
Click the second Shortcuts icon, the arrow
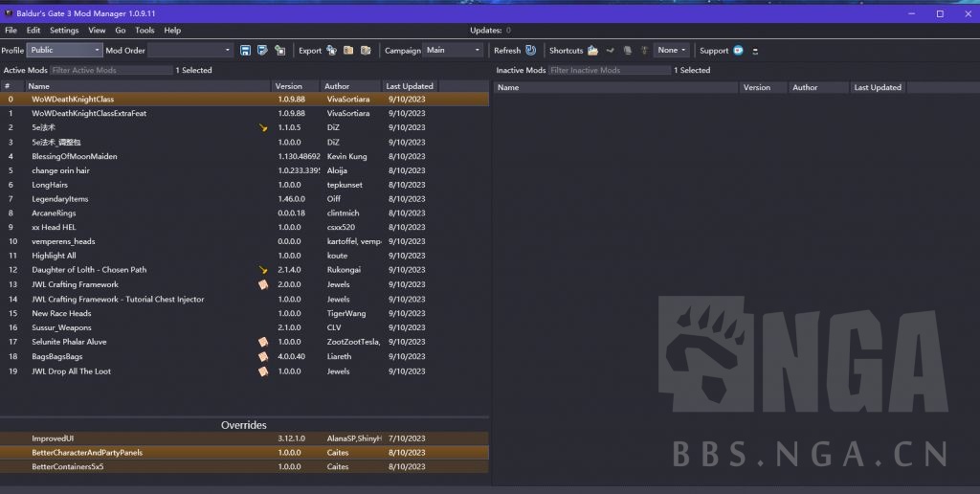[610, 50]
